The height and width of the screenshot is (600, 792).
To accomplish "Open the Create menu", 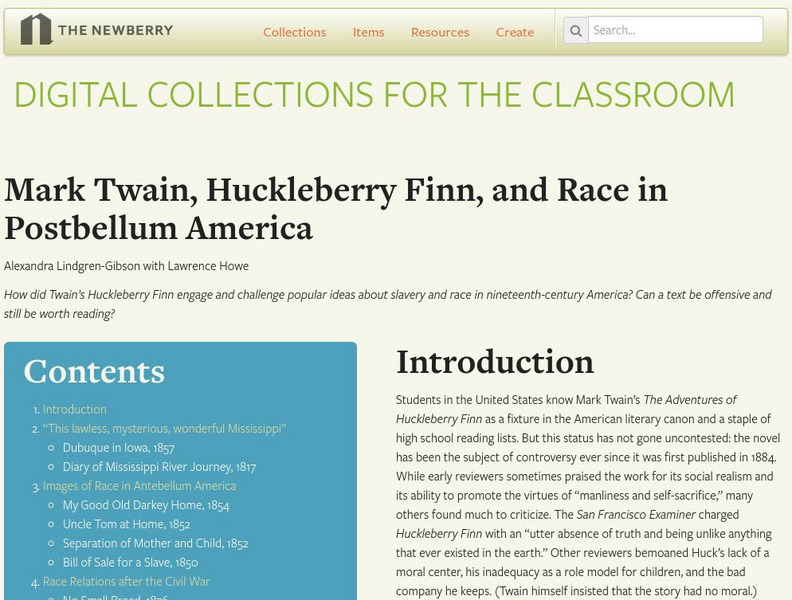I will coord(515,32).
